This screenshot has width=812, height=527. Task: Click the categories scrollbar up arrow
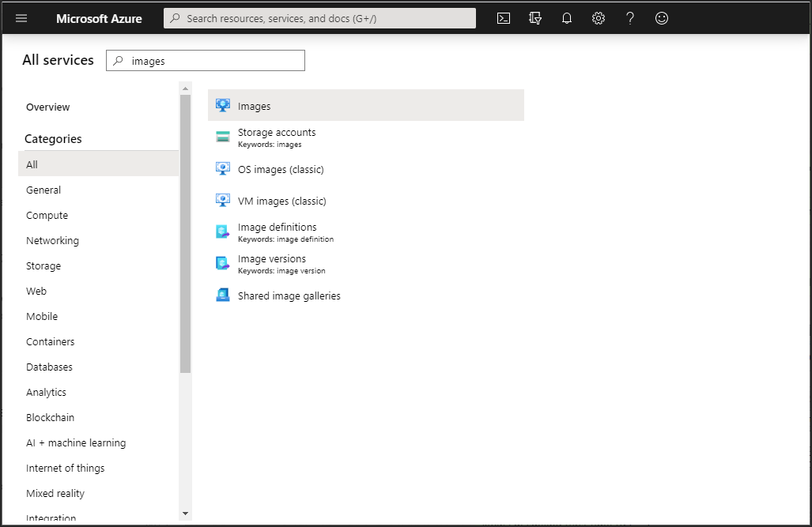(185, 88)
